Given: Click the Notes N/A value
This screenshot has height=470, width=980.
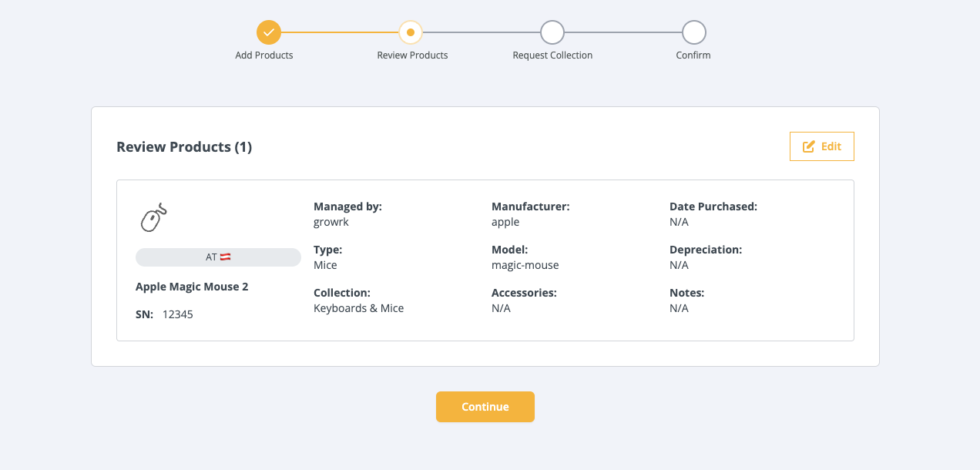Looking at the screenshot, I should click(679, 308).
